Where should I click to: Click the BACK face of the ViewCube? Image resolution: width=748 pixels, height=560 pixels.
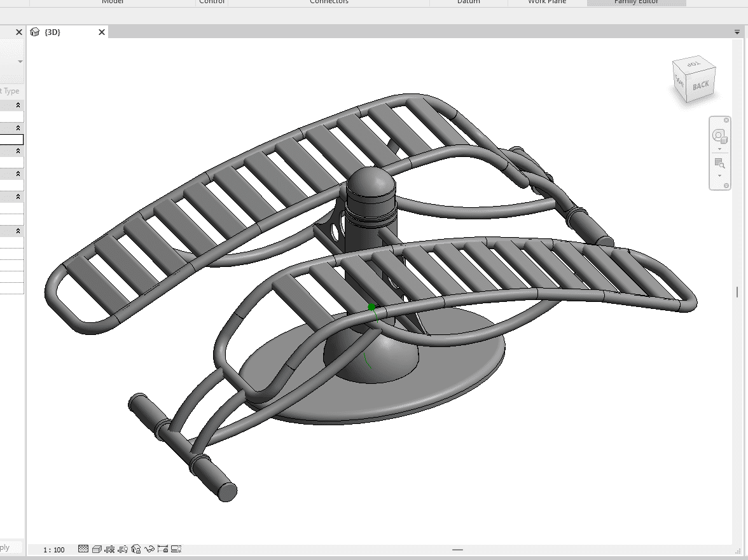[700, 85]
